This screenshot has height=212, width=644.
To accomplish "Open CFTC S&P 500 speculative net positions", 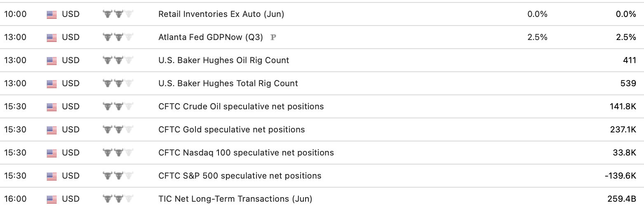I will point(240,176).
